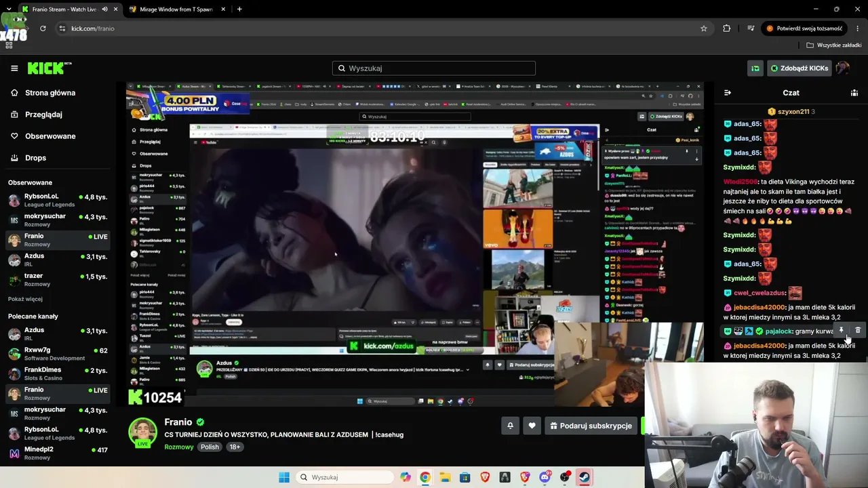Click the Windows taskbar search box
Screen dimensions: 868x488
[345, 477]
